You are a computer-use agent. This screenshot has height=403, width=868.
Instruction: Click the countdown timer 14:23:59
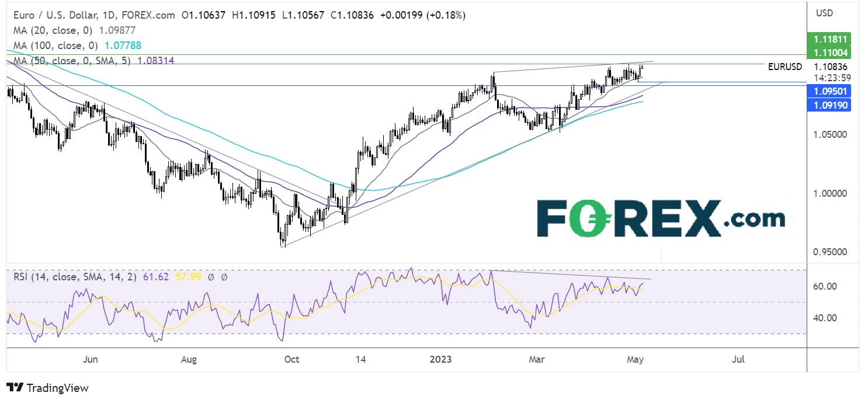coord(833,77)
